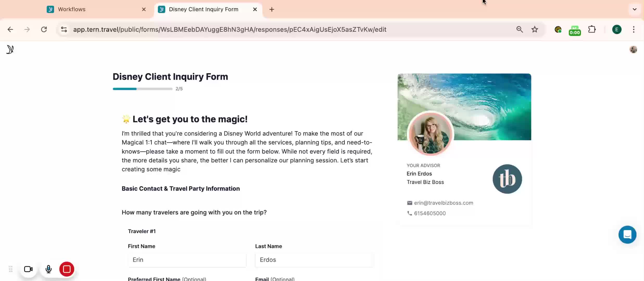Viewport: 644px width, 281px height.
Task: Click the Tern bird logo
Action: click(10, 49)
